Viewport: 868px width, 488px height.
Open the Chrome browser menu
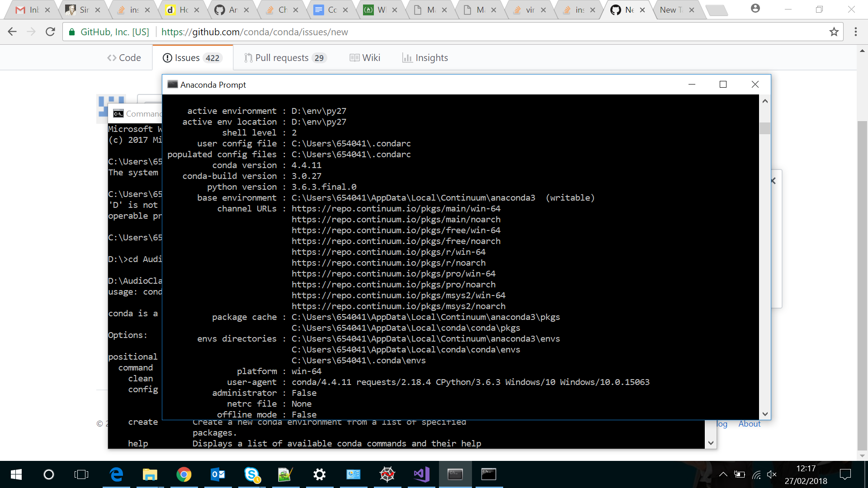point(856,32)
